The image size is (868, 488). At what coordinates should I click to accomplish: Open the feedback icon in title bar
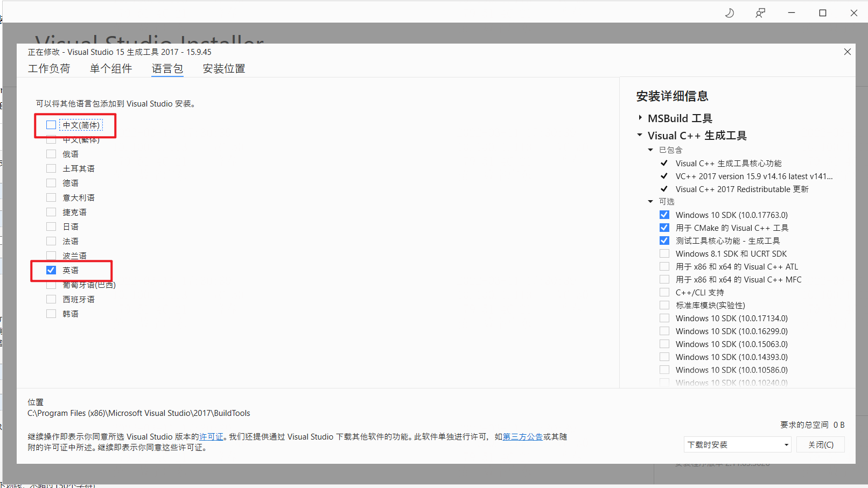pyautogui.click(x=760, y=13)
